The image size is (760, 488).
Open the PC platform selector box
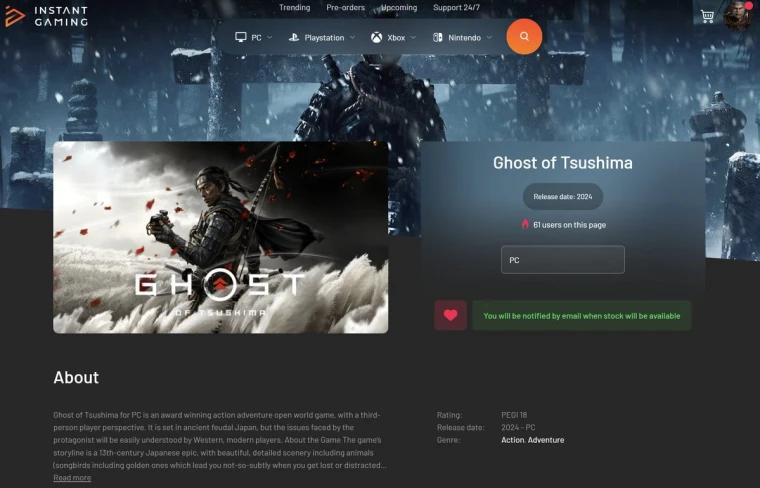(563, 260)
